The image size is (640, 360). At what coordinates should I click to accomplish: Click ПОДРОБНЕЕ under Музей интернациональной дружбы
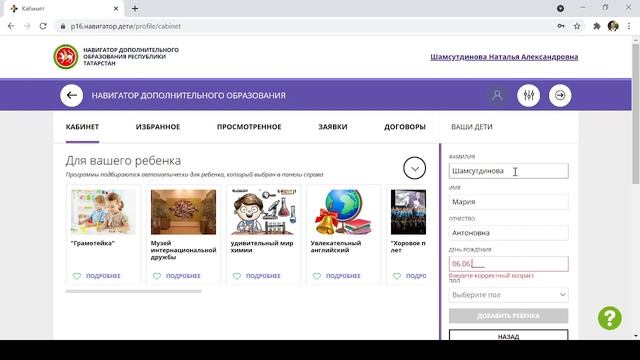[183, 276]
